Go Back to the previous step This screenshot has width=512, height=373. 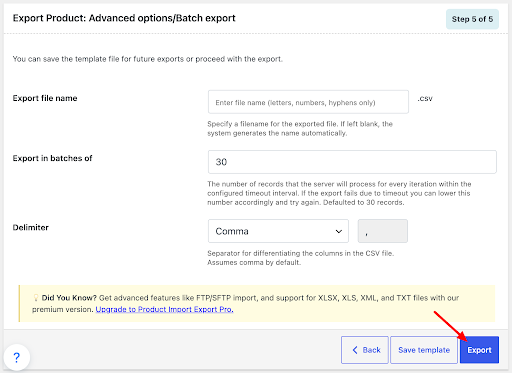coord(365,350)
